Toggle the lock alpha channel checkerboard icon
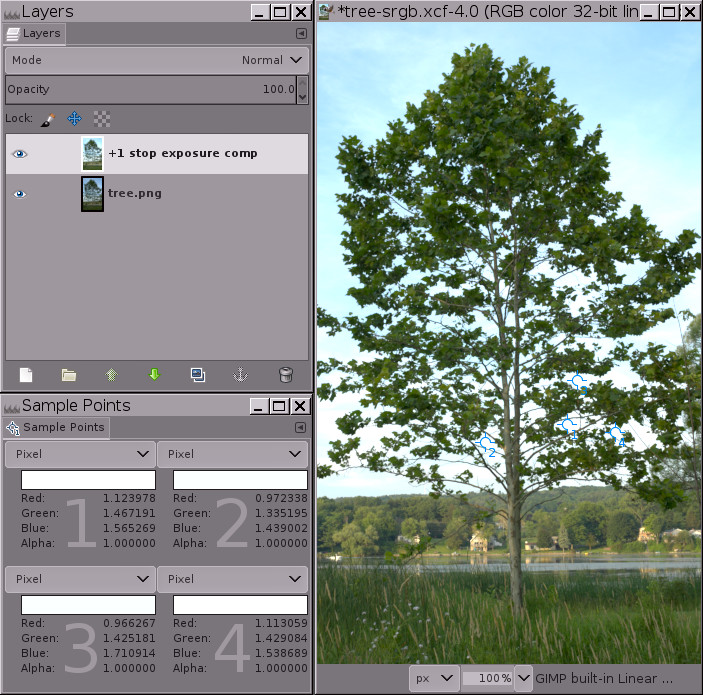Image resolution: width=703 pixels, height=695 pixels. coord(100,118)
